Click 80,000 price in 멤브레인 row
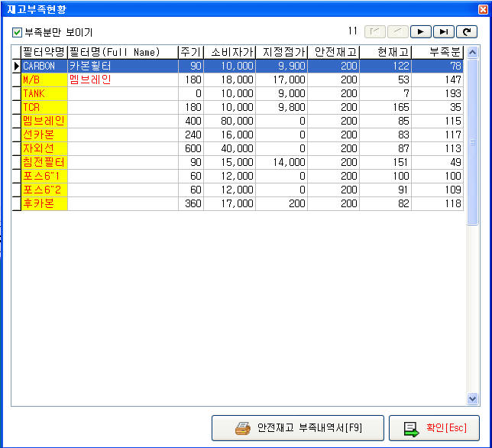The height and width of the screenshot is (448, 492). [x=230, y=122]
